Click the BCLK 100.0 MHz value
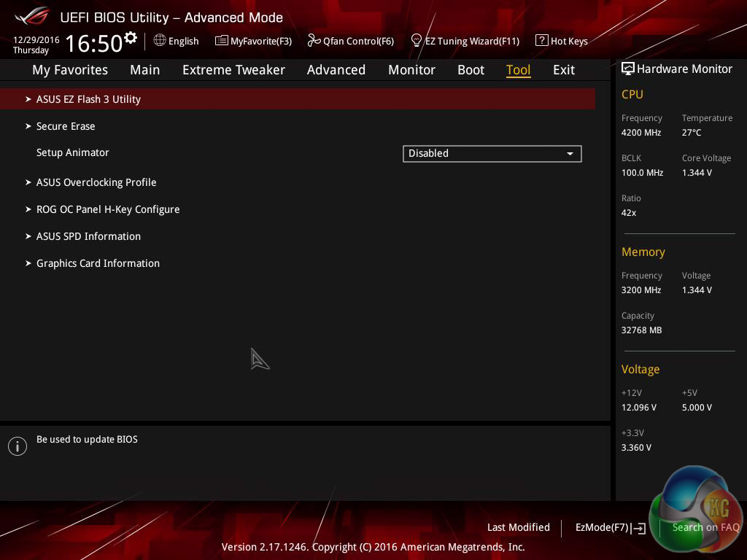Image resolution: width=747 pixels, height=560 pixels. tap(642, 172)
